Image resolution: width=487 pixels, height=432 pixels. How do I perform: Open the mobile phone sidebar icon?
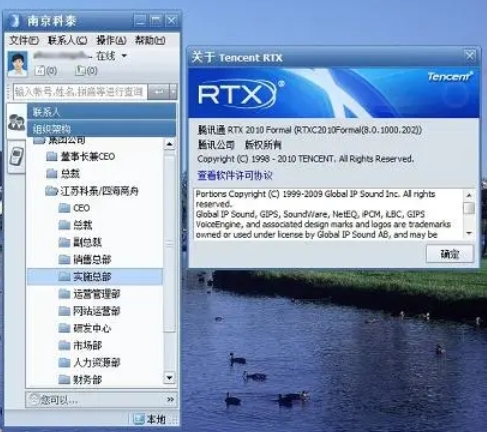16,157
